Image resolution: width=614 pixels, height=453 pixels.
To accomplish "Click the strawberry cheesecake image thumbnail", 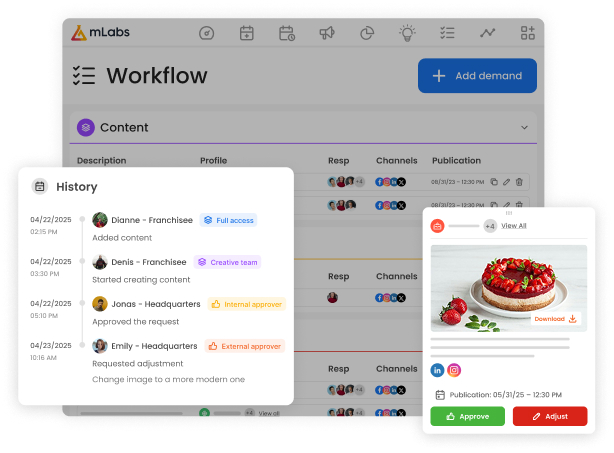I will pyautogui.click(x=509, y=288).
